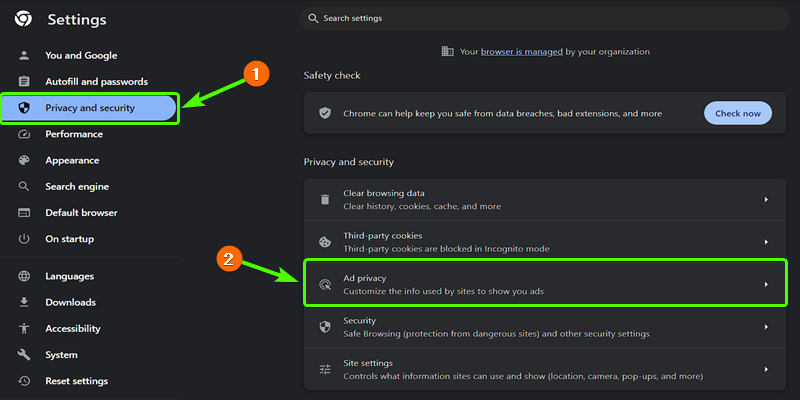Click the Autofill and passwords clipboard icon
Viewport: 800px width, 400px height.
click(x=24, y=82)
